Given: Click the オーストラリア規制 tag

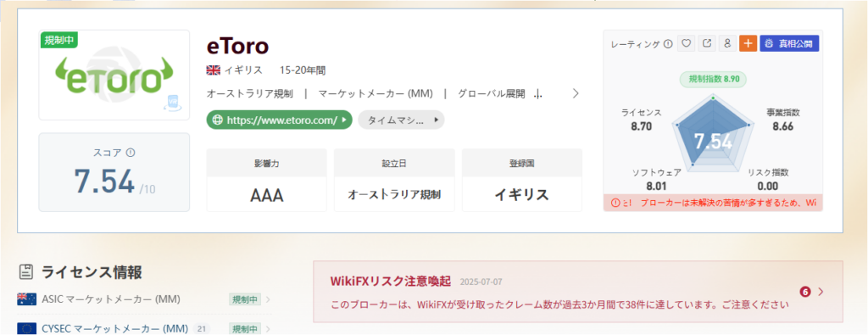Looking at the screenshot, I should pos(250,93).
